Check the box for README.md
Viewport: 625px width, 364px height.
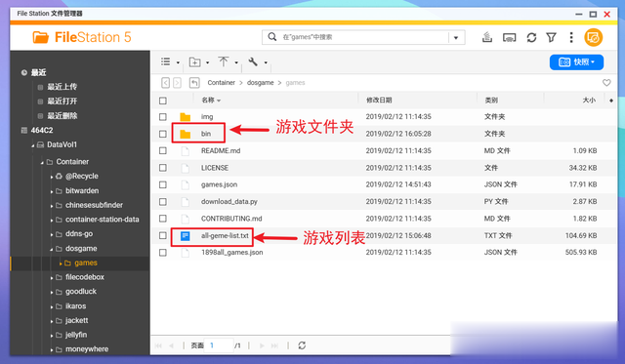point(163,150)
